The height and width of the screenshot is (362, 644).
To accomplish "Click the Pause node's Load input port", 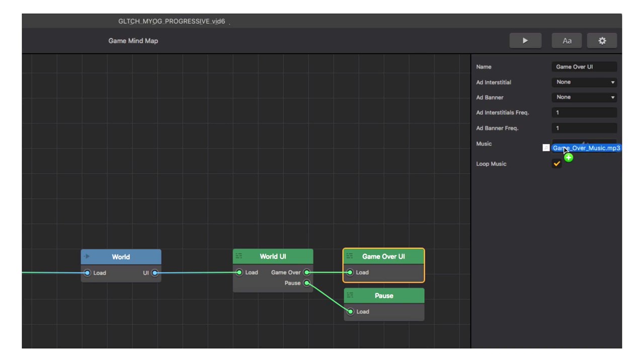I will click(x=350, y=312).
